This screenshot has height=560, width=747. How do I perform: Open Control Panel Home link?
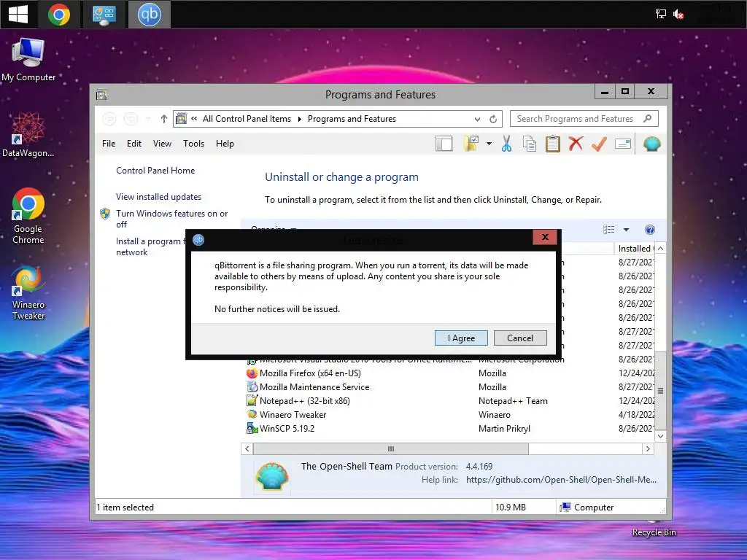[155, 171]
